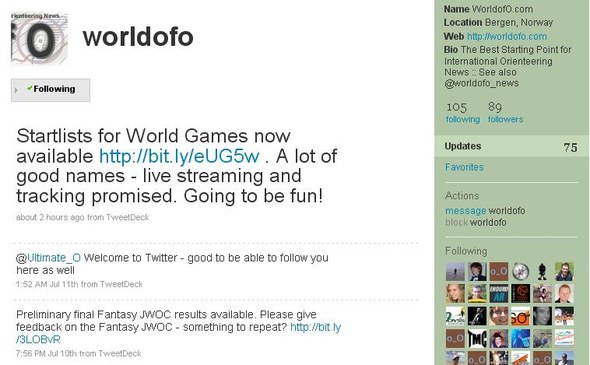Screen dimensions: 590x365
Task: Visit the http://worldofo.com web link
Action: click(507, 36)
